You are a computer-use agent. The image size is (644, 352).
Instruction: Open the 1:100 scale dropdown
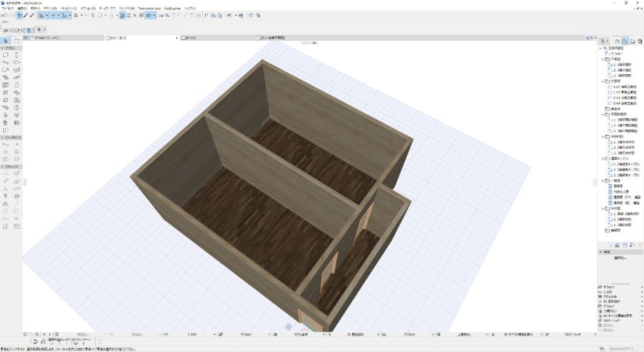click(x=192, y=335)
